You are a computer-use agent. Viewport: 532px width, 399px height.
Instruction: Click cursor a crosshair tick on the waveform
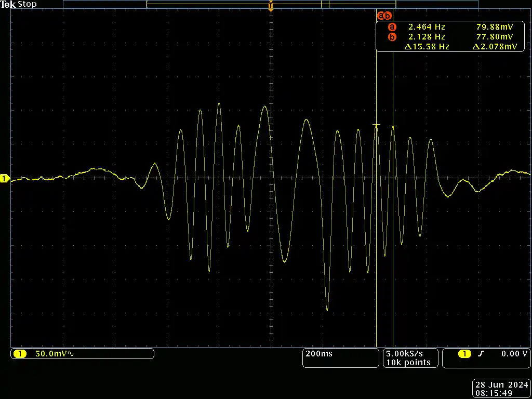[x=376, y=125]
